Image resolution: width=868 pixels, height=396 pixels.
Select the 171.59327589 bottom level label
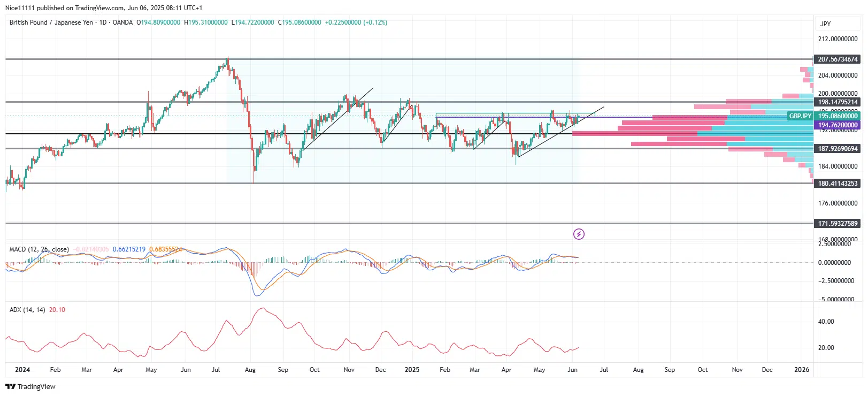pos(838,224)
